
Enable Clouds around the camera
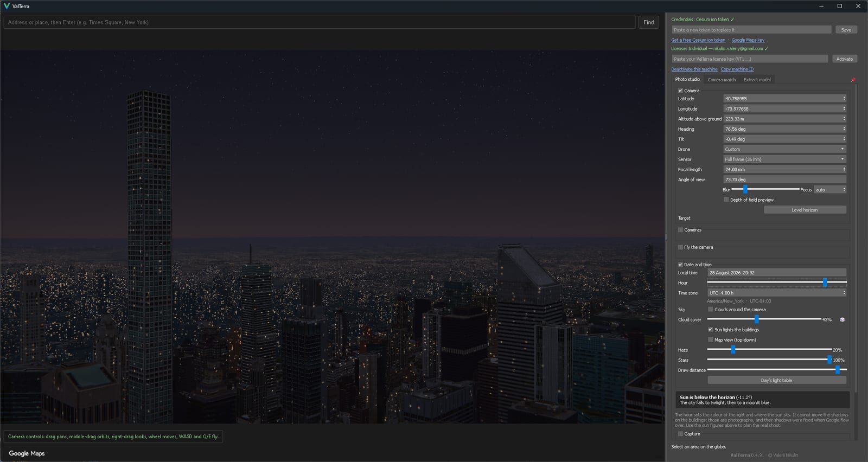click(711, 310)
